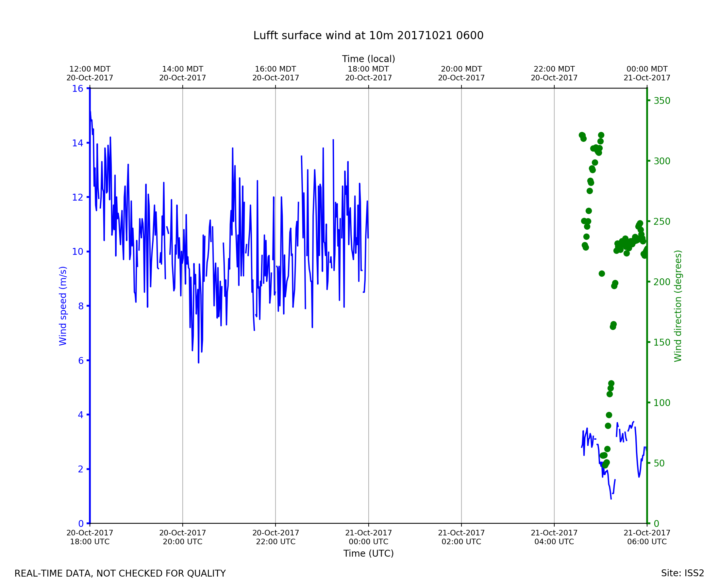
Task: Click the 'Site: ISS2' label
Action: pos(682,573)
